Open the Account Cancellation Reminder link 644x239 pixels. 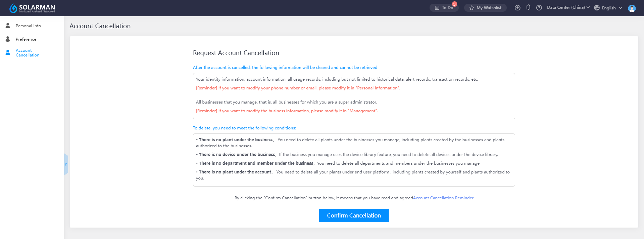[x=443, y=198]
